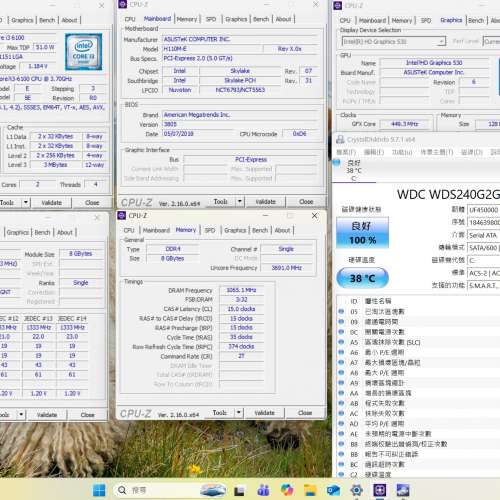500x500 pixels.
Task: Click status icon for SMART ID AA
Action: [341, 393]
